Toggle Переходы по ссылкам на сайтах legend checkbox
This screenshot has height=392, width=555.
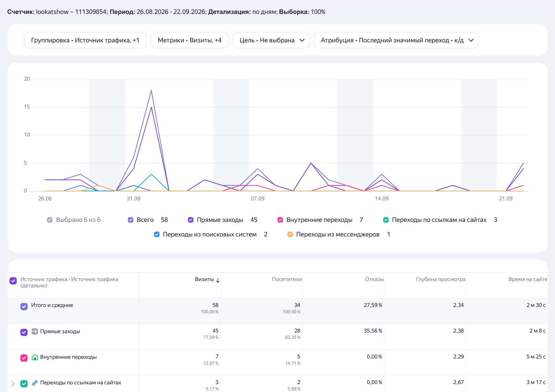(x=386, y=220)
